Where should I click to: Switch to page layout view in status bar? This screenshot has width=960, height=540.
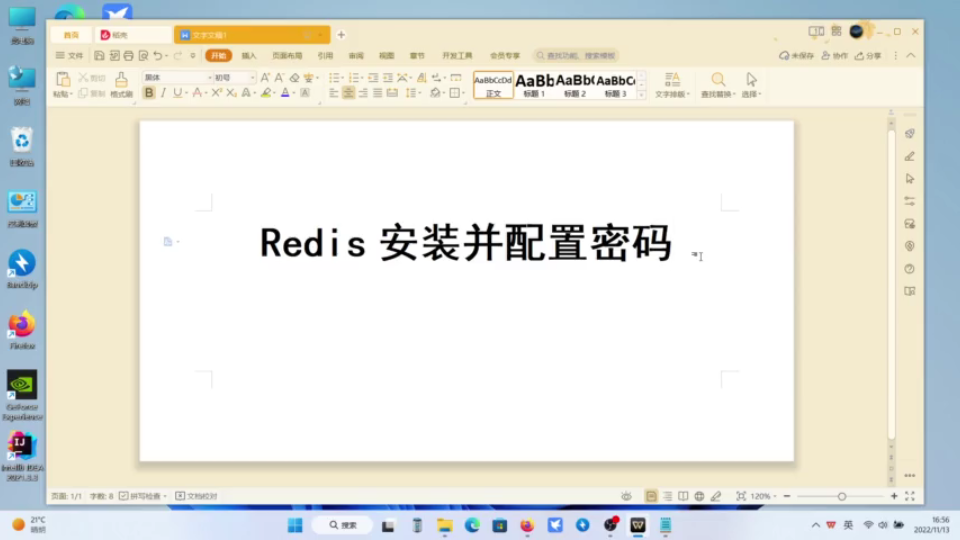651,496
